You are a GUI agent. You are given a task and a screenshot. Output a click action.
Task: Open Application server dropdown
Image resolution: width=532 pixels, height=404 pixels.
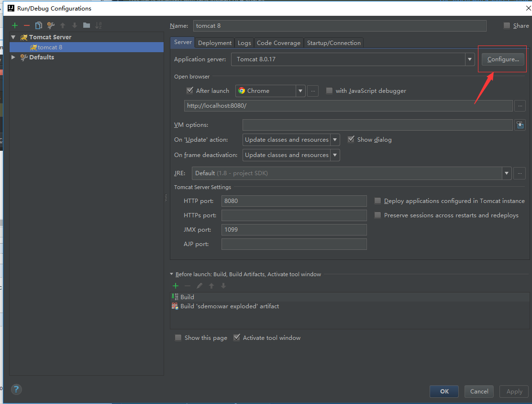(470, 59)
